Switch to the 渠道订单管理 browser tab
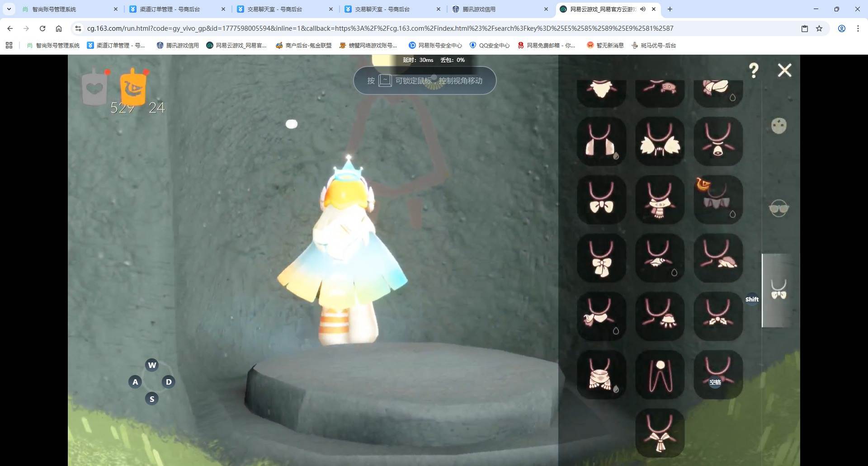 point(176,9)
